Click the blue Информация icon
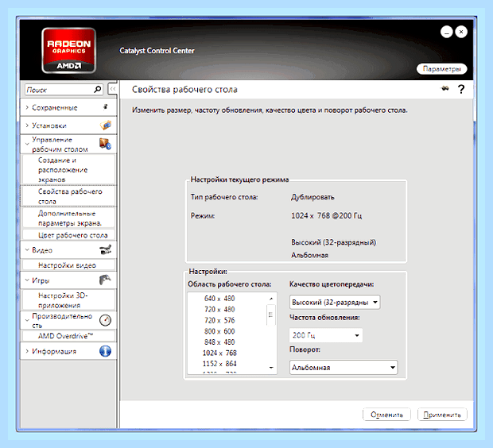This screenshot has height=448, width=493. tap(105, 351)
